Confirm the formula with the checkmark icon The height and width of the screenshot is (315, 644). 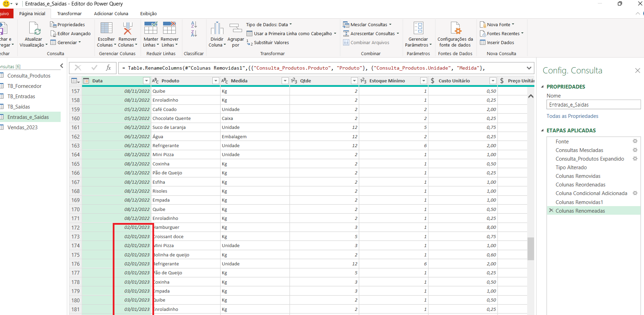coord(94,68)
